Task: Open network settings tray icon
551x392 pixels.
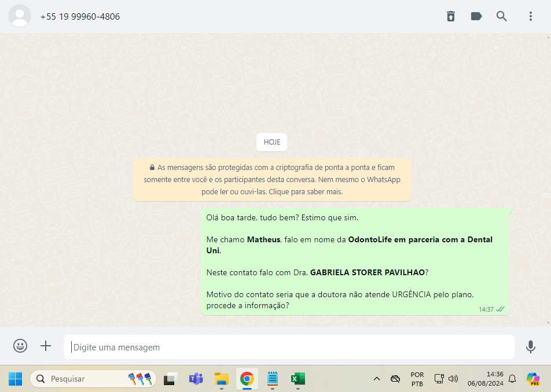Action: pyautogui.click(x=439, y=379)
